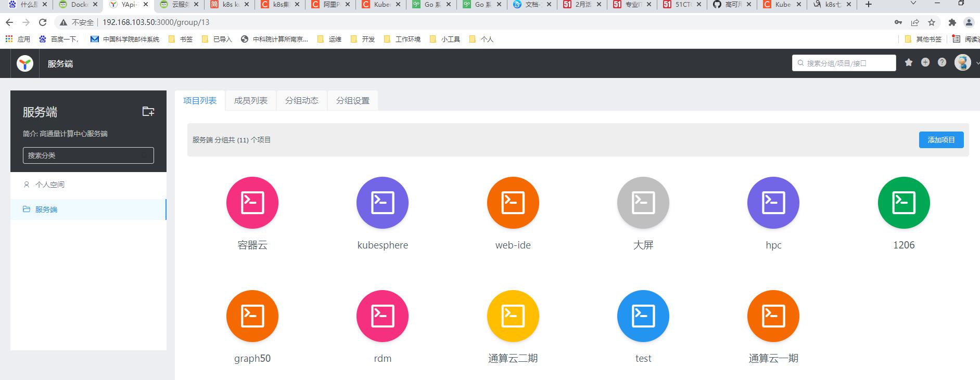980x380 pixels.
Task: Open 中科院计算所南京 bookmark
Action: [x=274, y=39]
